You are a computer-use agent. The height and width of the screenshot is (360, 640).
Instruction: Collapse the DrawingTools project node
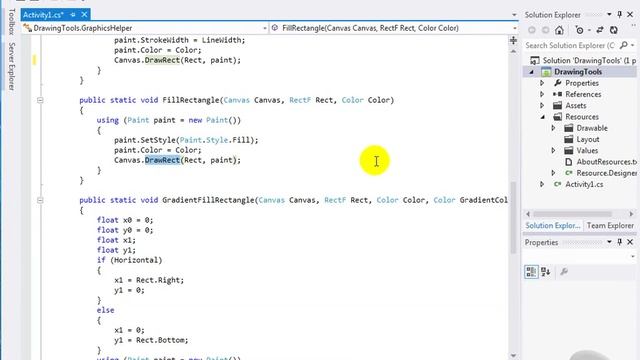(x=531, y=72)
